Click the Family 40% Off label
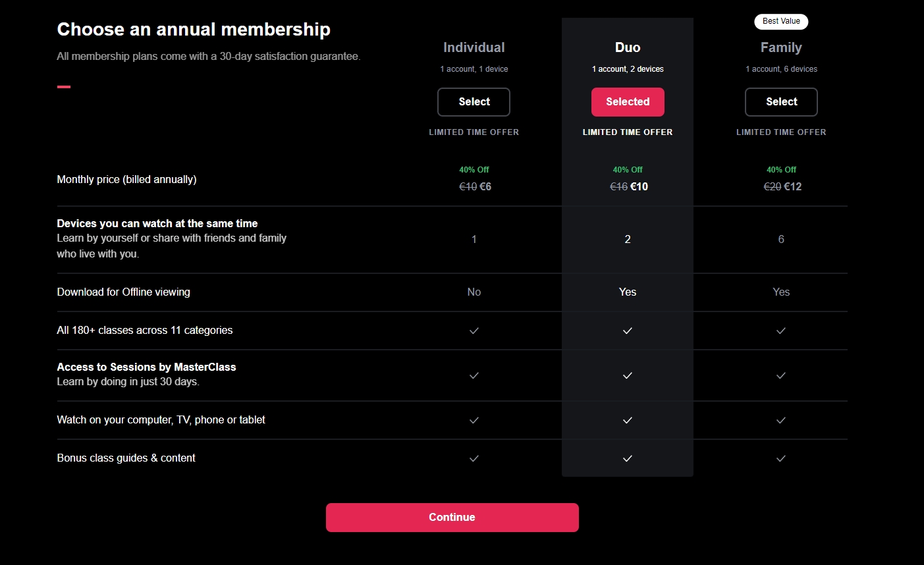Viewport: 924px width, 565px height. click(781, 169)
